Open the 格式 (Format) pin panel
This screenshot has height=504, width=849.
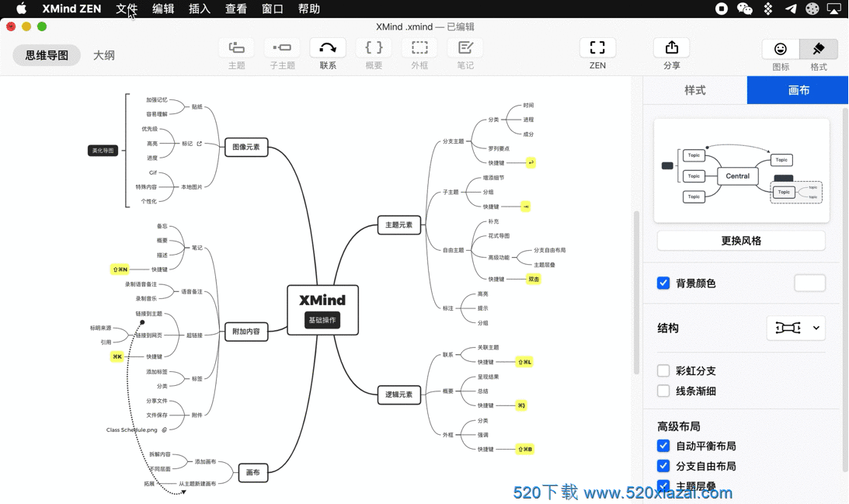(818, 49)
